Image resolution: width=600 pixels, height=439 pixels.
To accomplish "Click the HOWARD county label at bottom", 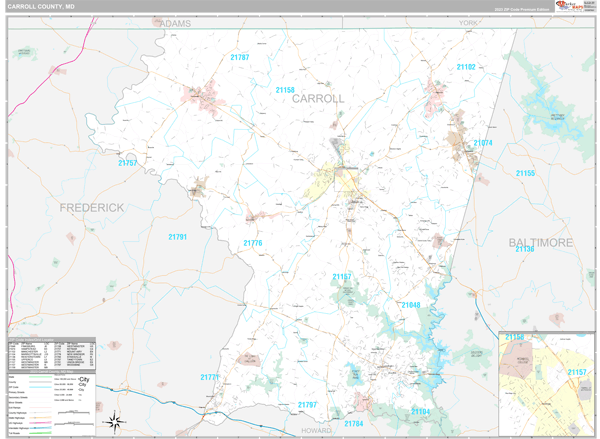I will (317, 431).
